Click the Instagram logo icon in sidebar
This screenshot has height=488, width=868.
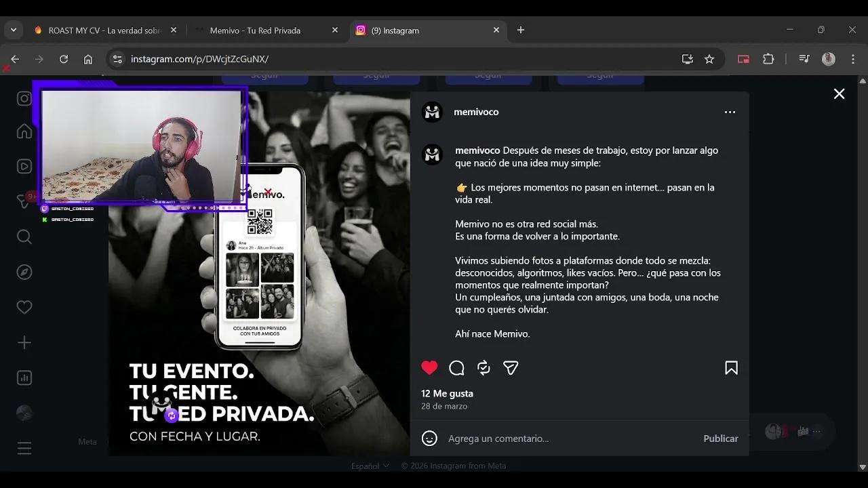tap(24, 98)
